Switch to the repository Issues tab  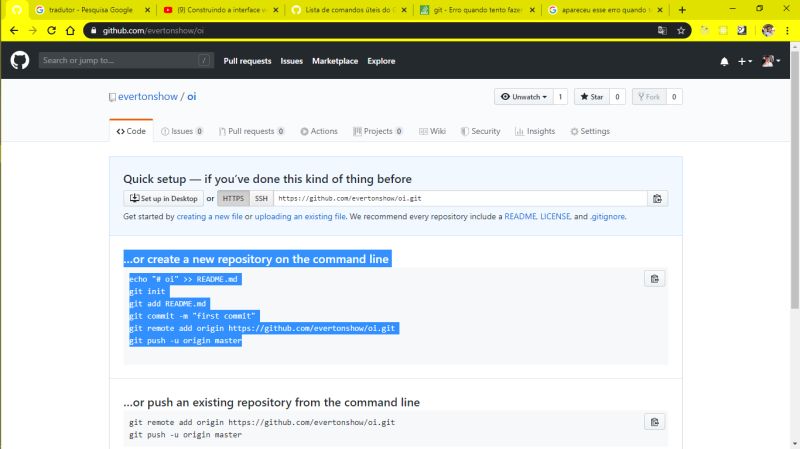(x=182, y=131)
